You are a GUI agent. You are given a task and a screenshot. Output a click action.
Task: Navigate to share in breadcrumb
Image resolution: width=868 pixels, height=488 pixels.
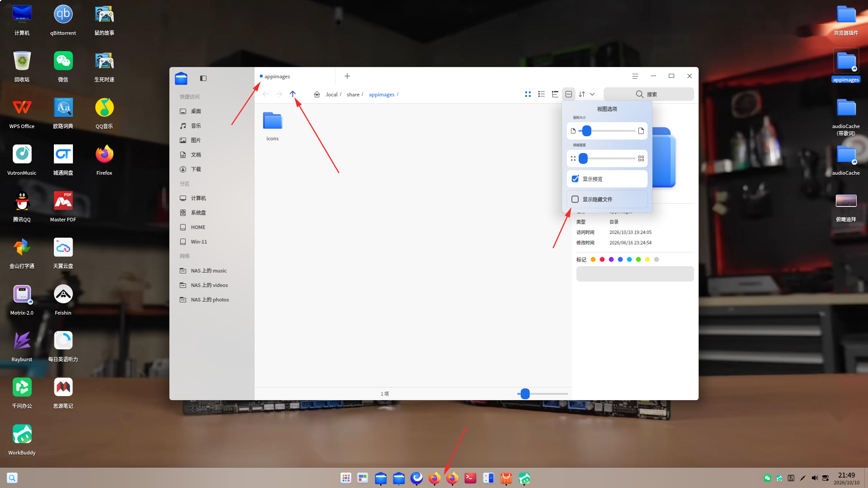pyautogui.click(x=353, y=95)
